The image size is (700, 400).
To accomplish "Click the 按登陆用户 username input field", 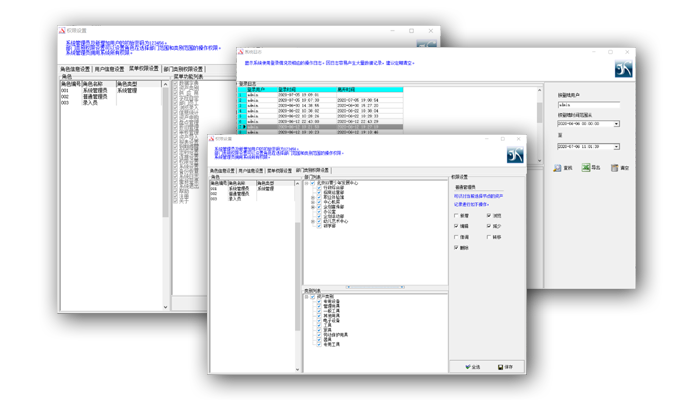I will coord(588,104).
